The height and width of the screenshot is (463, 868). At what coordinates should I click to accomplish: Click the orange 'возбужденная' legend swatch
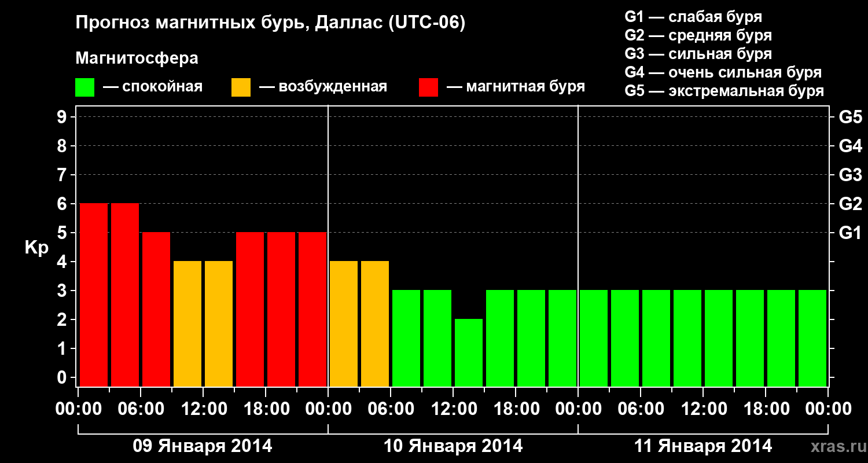pos(241,87)
